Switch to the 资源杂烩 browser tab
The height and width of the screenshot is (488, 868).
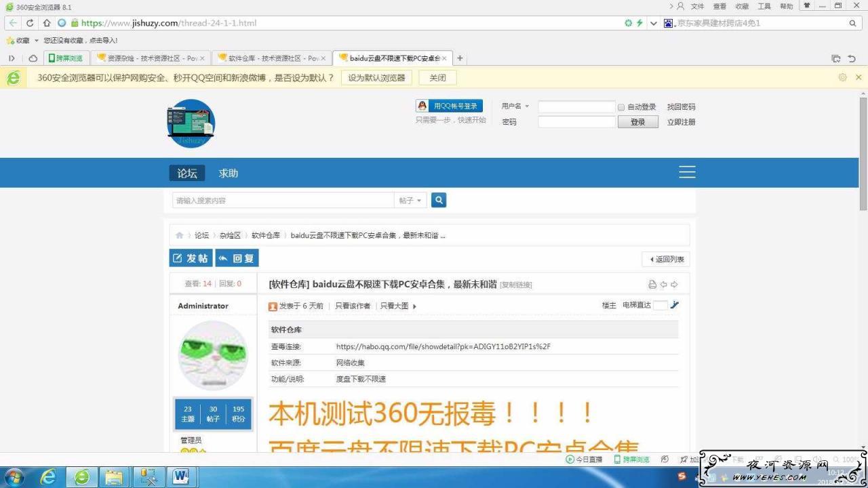151,58
